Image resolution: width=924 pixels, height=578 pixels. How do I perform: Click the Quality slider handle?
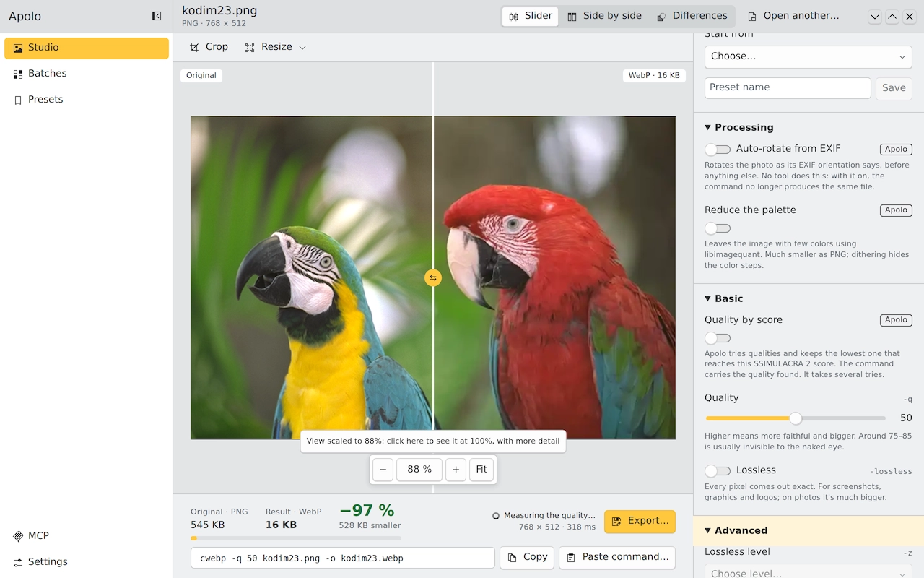click(x=796, y=418)
